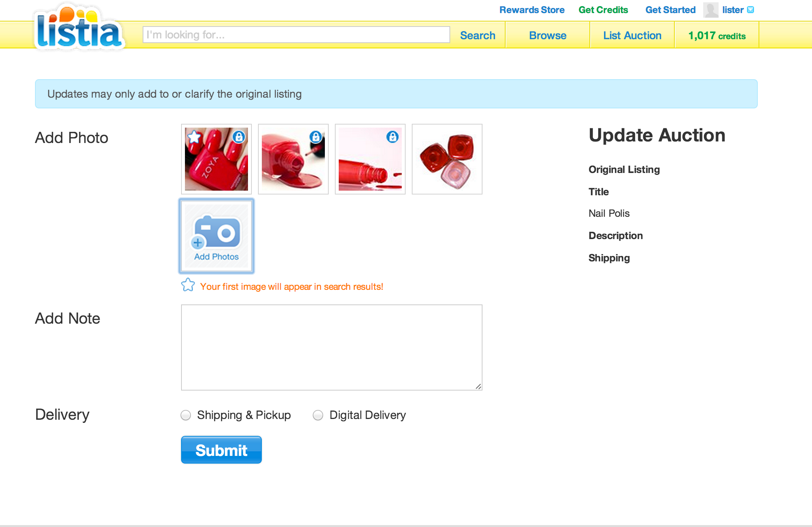812x527 pixels.
Task: Click the I'm looking for search field
Action: 296,35
